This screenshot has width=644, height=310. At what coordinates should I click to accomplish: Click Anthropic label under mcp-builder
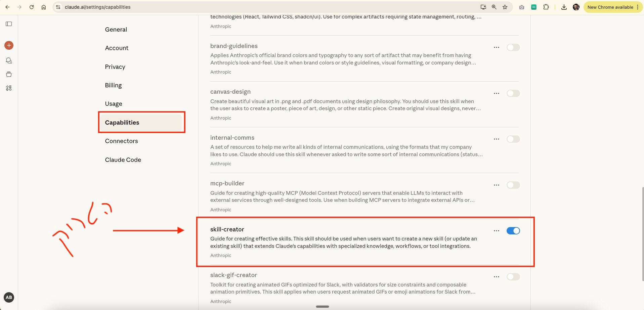point(221,210)
